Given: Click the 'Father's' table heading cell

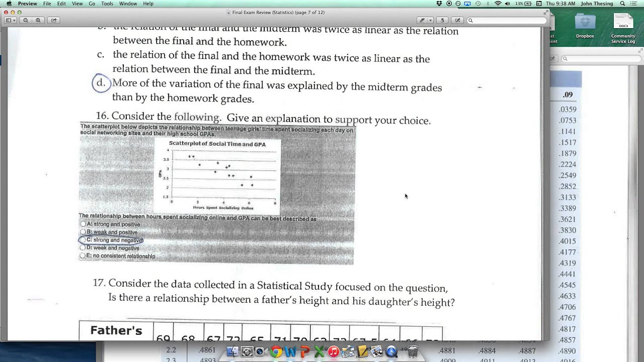Looking at the screenshot, I should point(116,331).
